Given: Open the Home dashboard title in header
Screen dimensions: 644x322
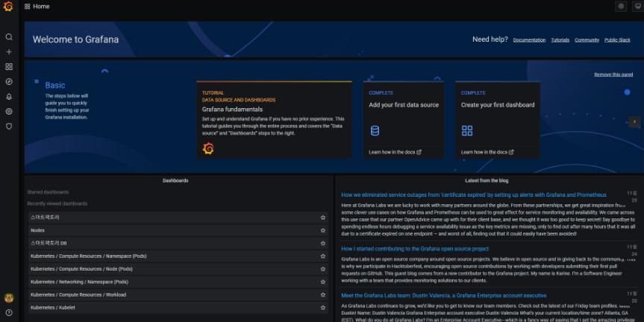Looking at the screenshot, I should 41,6.
